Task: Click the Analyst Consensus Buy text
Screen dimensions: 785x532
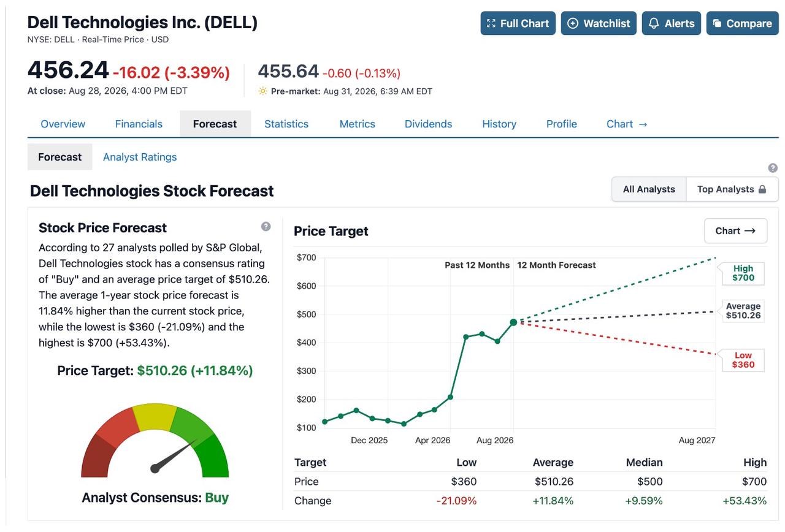Action: [155, 497]
